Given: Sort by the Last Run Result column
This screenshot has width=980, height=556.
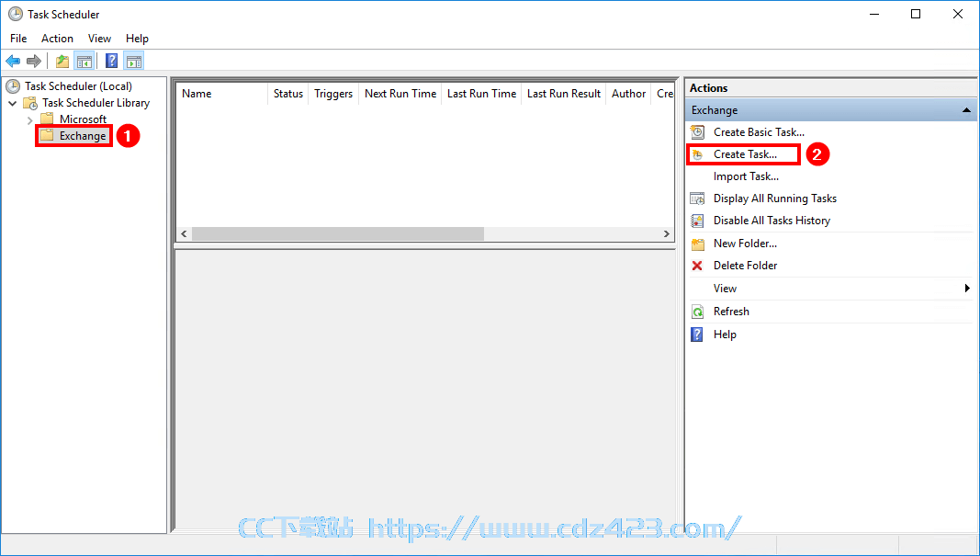Looking at the screenshot, I should point(564,94).
